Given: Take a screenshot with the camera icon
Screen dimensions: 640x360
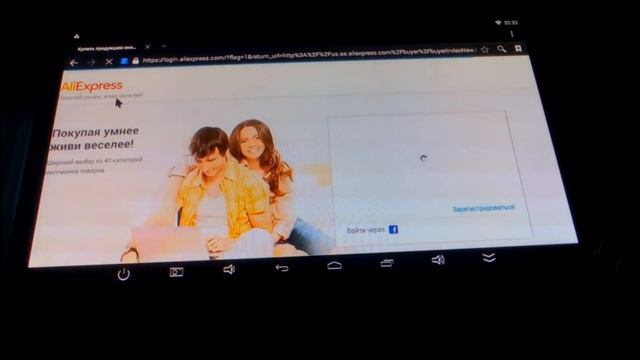Looking at the screenshot, I should point(176,272).
